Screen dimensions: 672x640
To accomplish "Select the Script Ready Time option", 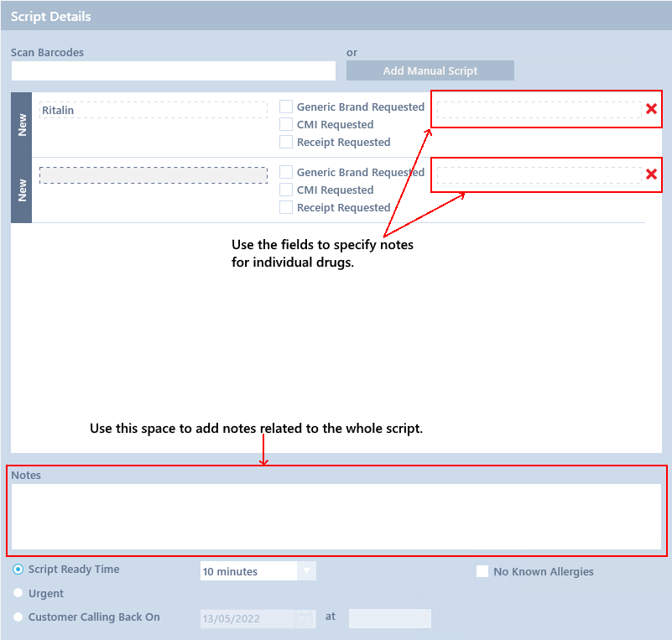I will coord(18,570).
